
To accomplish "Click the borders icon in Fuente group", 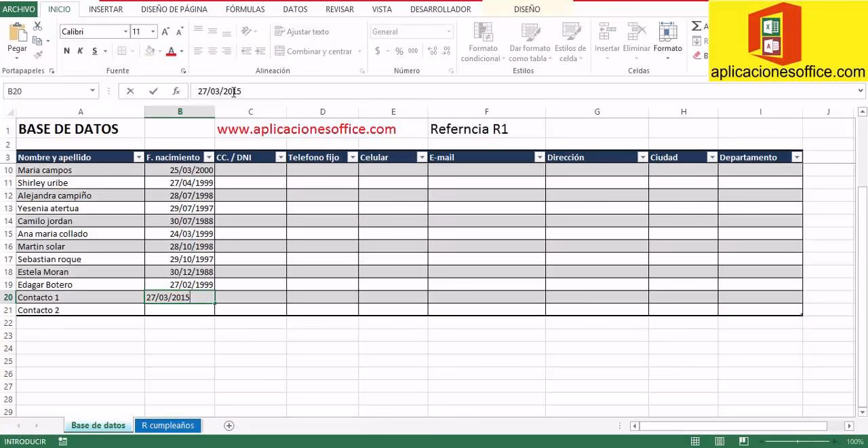I will point(122,51).
